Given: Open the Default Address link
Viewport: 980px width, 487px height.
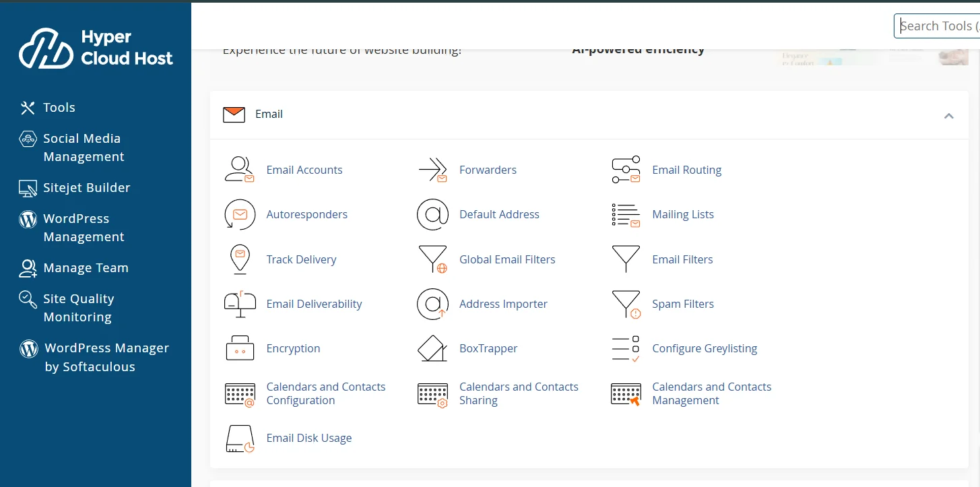Looking at the screenshot, I should pos(499,214).
